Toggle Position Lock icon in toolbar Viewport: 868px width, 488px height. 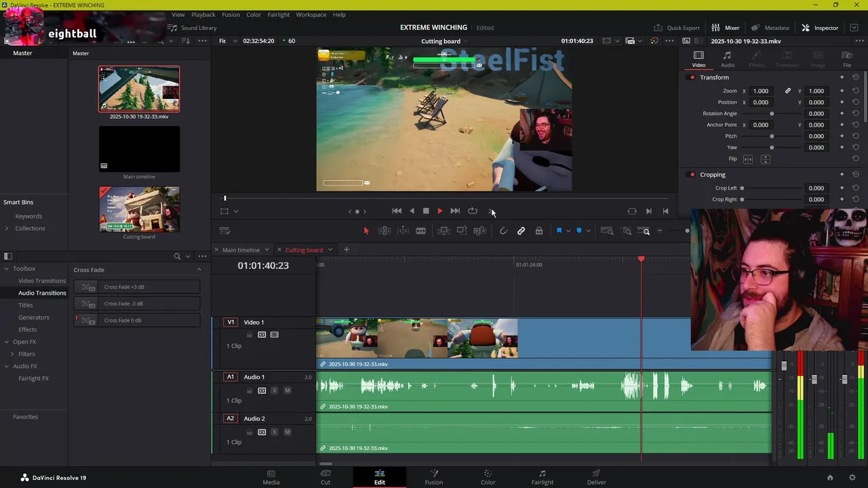[539, 231]
